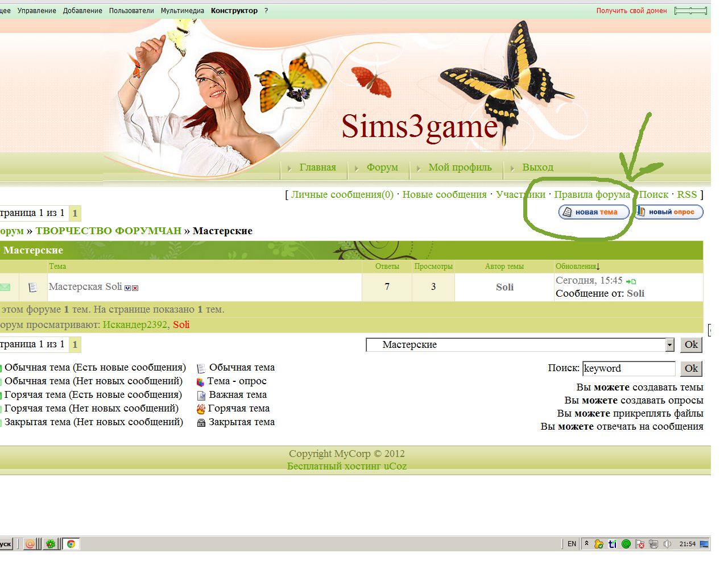Click 'Закрытая тема' legend lock icon
The image size is (728, 582).
pyautogui.click(x=201, y=423)
